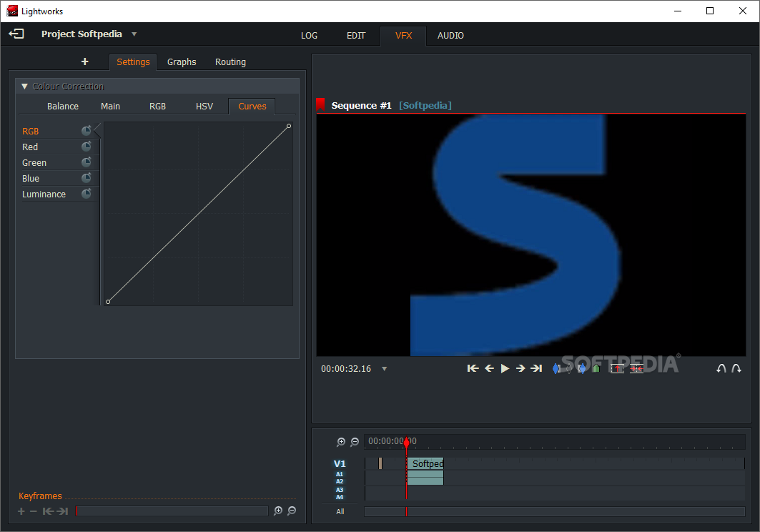Select the Luminance curve channel
This screenshot has width=760, height=532.
44,194
